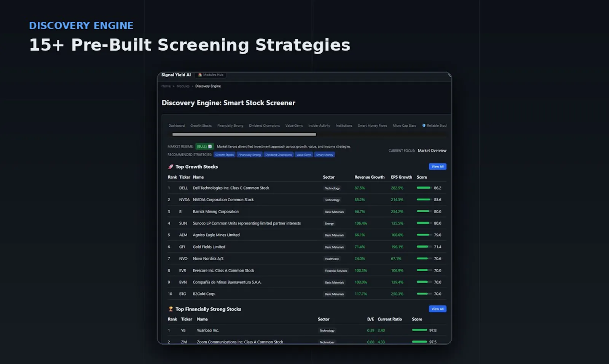Viewport: 609px width, 364px height.
Task: Click the score bar for Yuanbao Inc.
Action: pyautogui.click(x=419, y=330)
